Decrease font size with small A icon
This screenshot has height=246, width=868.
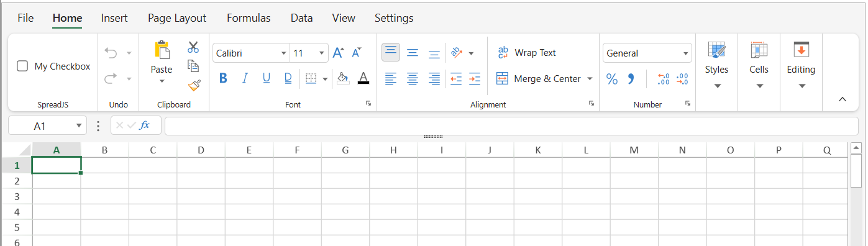pyautogui.click(x=357, y=53)
